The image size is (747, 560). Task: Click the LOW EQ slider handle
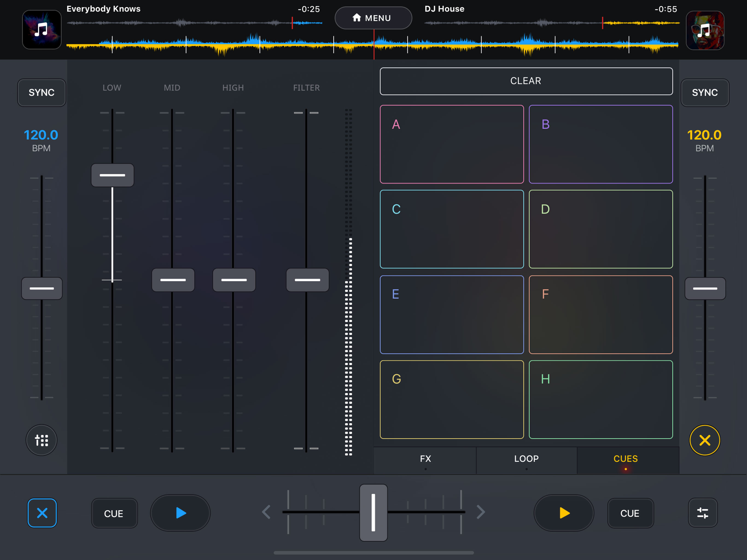pos(112,175)
